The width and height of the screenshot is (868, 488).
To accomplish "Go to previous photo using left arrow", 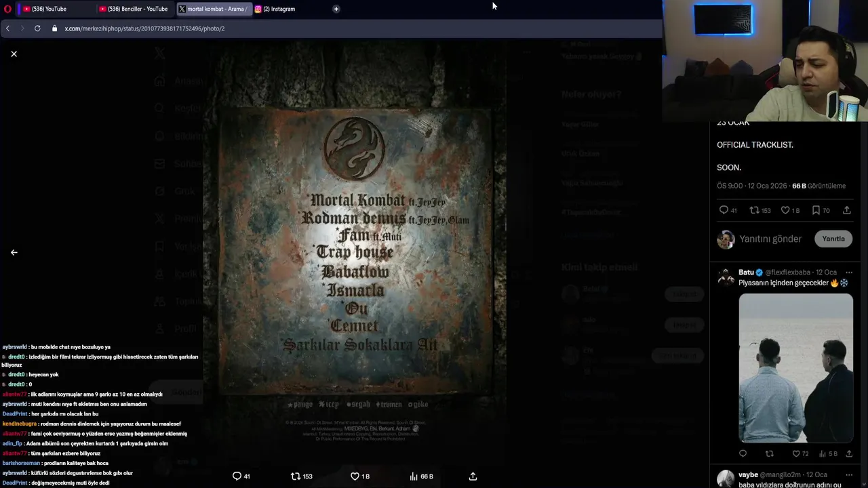I will [x=14, y=252].
